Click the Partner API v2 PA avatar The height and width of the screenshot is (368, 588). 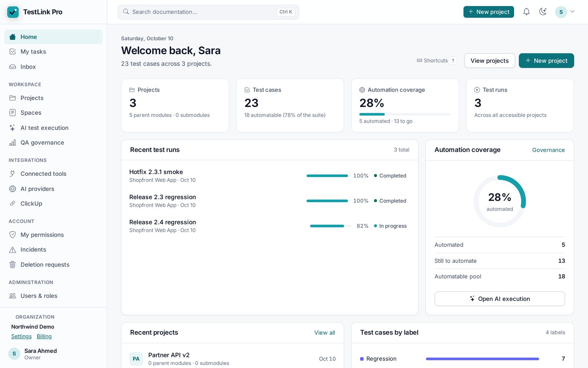(x=136, y=359)
